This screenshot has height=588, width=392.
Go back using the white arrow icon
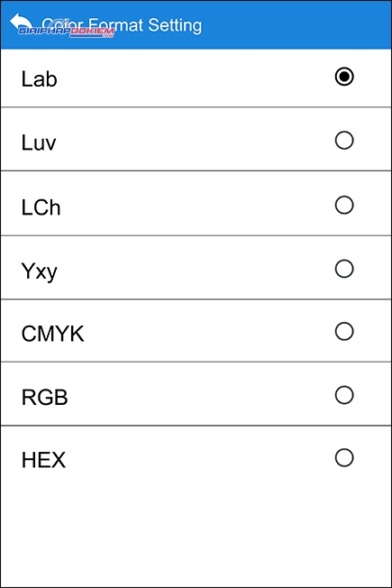coord(20,21)
